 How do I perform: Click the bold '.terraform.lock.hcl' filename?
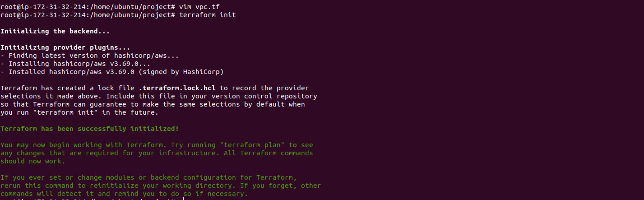(177, 88)
